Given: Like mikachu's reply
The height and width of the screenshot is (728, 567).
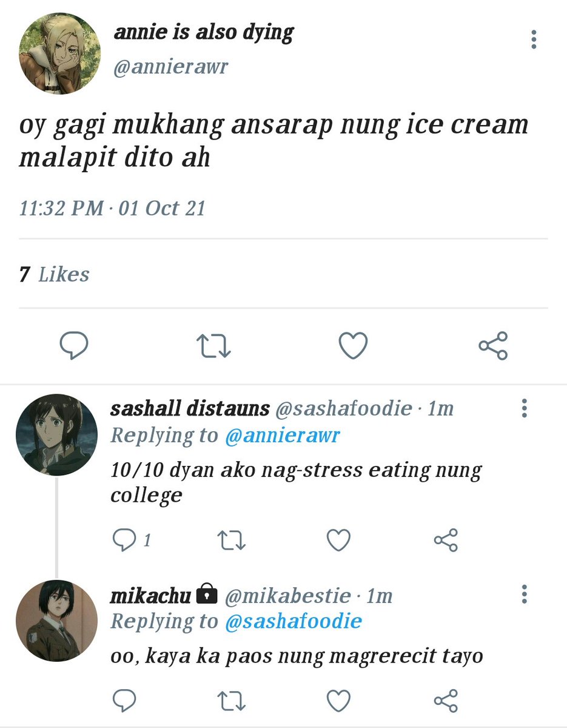Looking at the screenshot, I should point(338,701).
